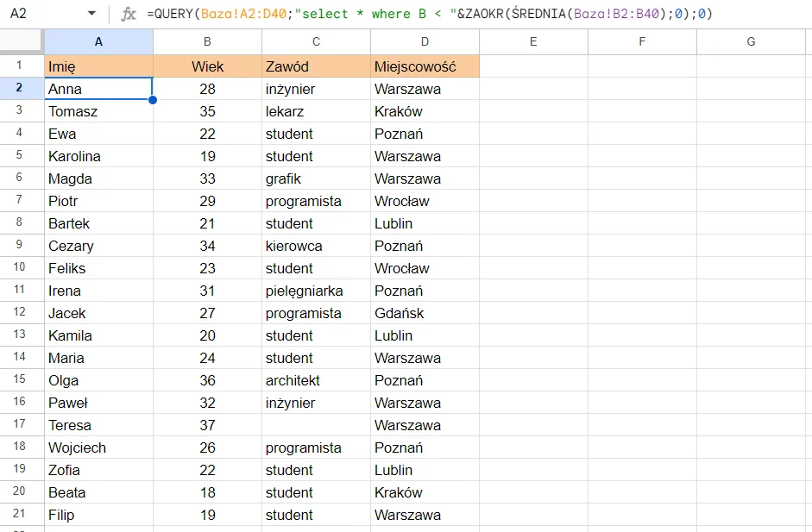Open the name box dropdown arrow
The image size is (812, 532).
point(92,14)
